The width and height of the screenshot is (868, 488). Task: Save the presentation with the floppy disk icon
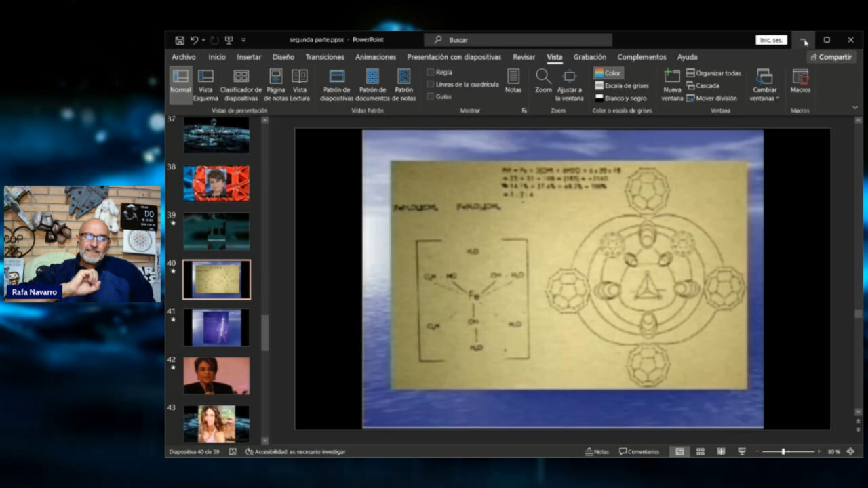[179, 40]
